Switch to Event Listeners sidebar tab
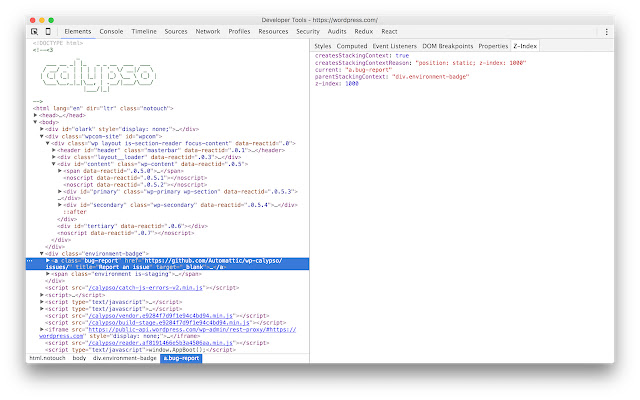 click(395, 46)
